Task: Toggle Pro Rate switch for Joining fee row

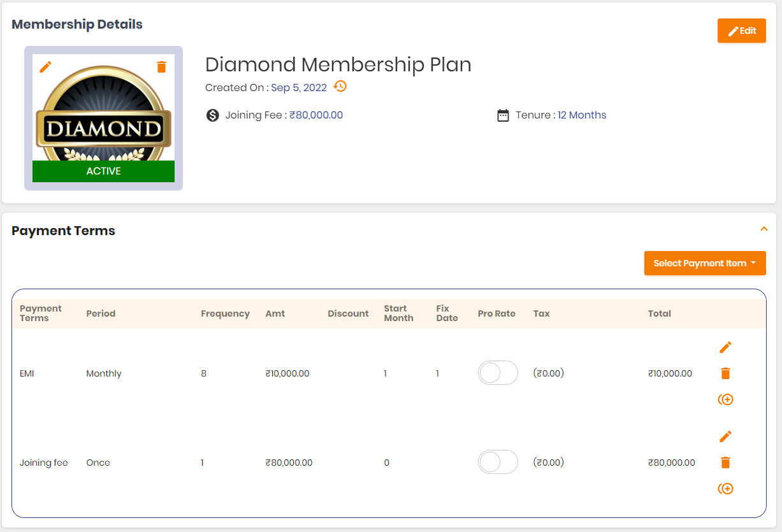Action: point(498,462)
